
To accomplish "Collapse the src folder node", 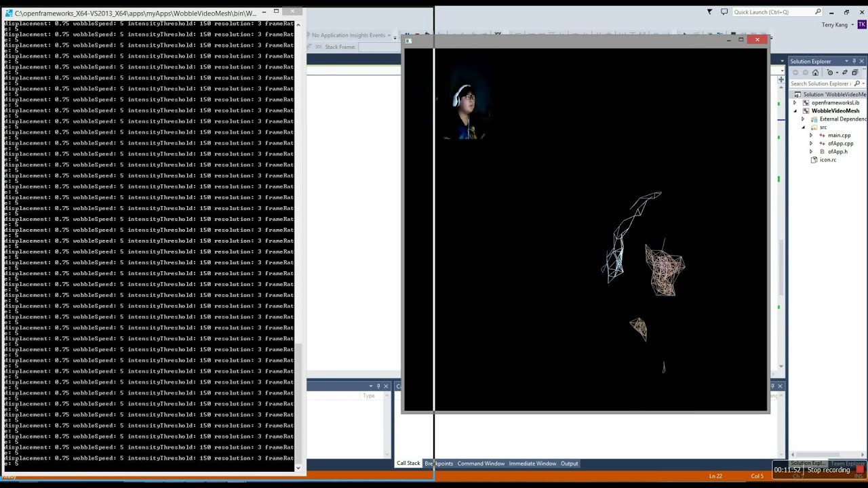I will tap(803, 127).
